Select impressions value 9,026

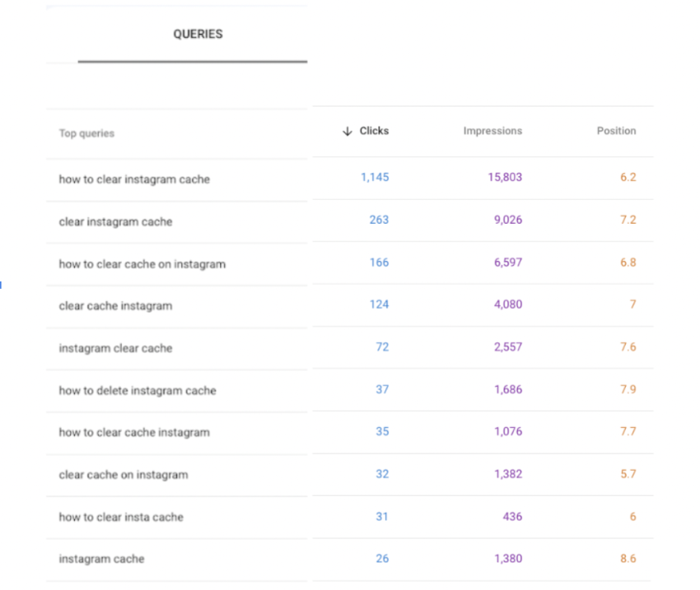point(508,220)
